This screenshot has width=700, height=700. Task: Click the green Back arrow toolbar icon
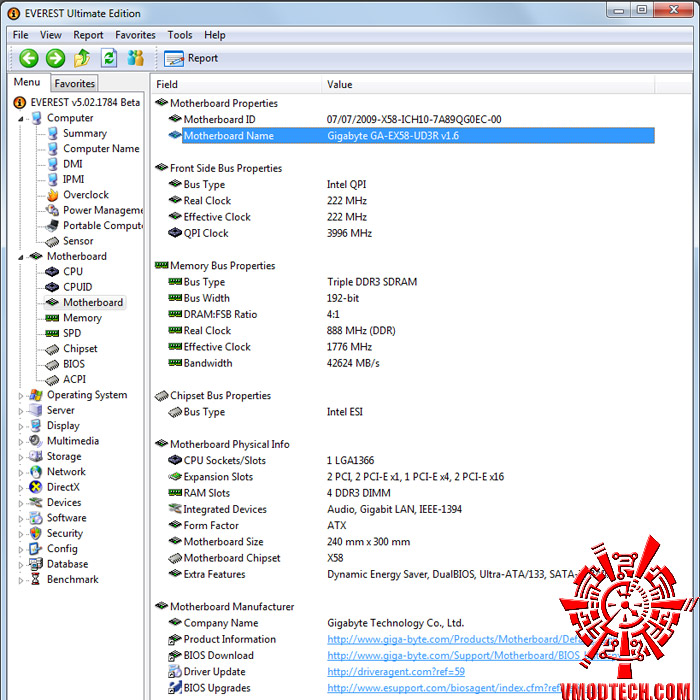point(29,58)
